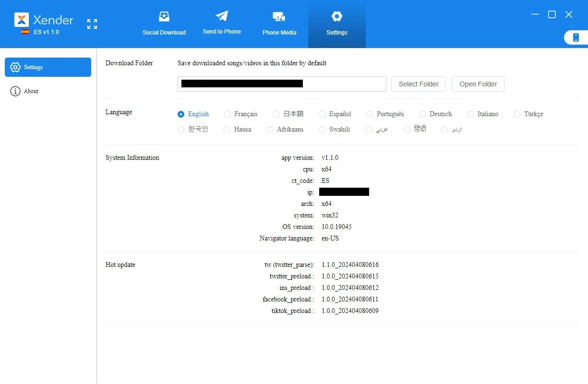Switch language to Português

[x=370, y=114]
